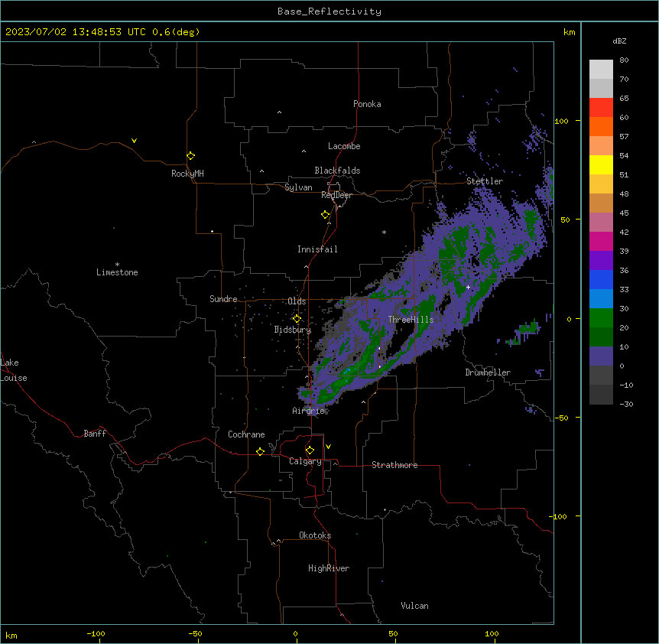
Task: Click the 100 label on the right km axis
Action: (561, 121)
